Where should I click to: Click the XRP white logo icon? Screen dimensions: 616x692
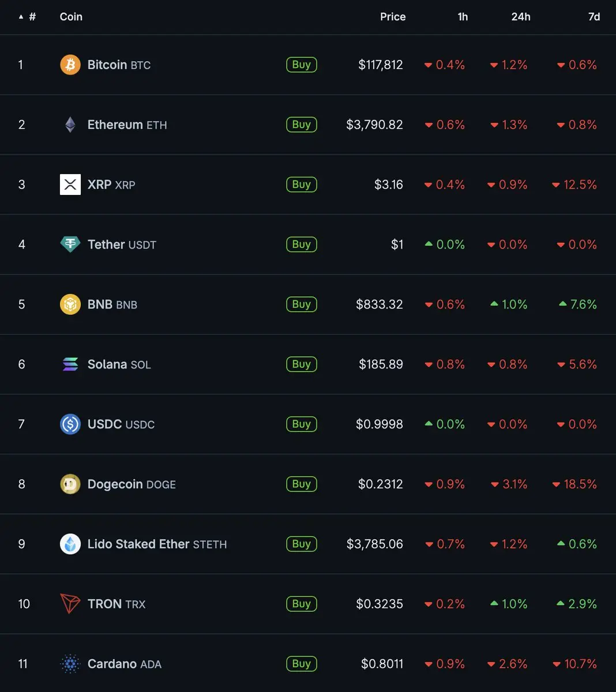(70, 185)
